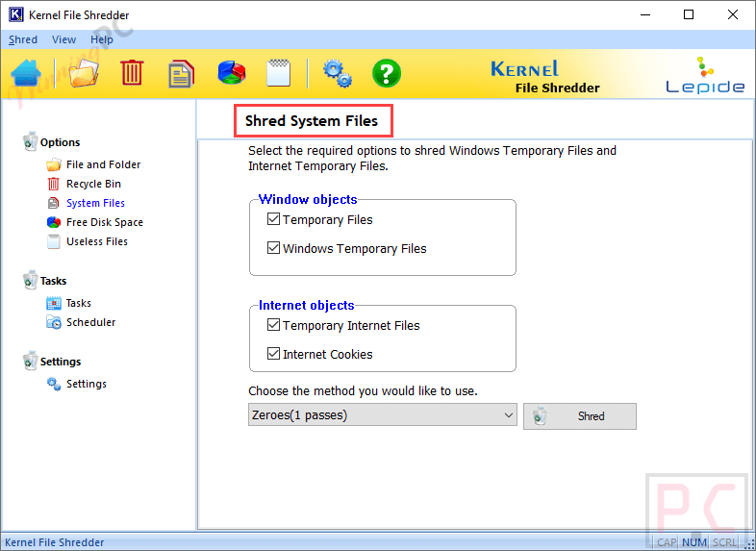Click the red bin icon beside Recycle Bin
The height and width of the screenshot is (551, 756).
tap(54, 184)
